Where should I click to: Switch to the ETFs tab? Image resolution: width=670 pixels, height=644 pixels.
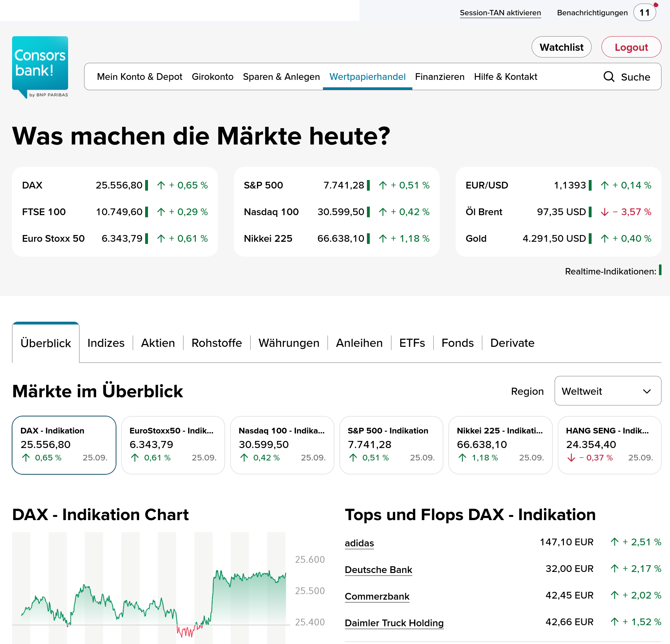pyautogui.click(x=412, y=343)
